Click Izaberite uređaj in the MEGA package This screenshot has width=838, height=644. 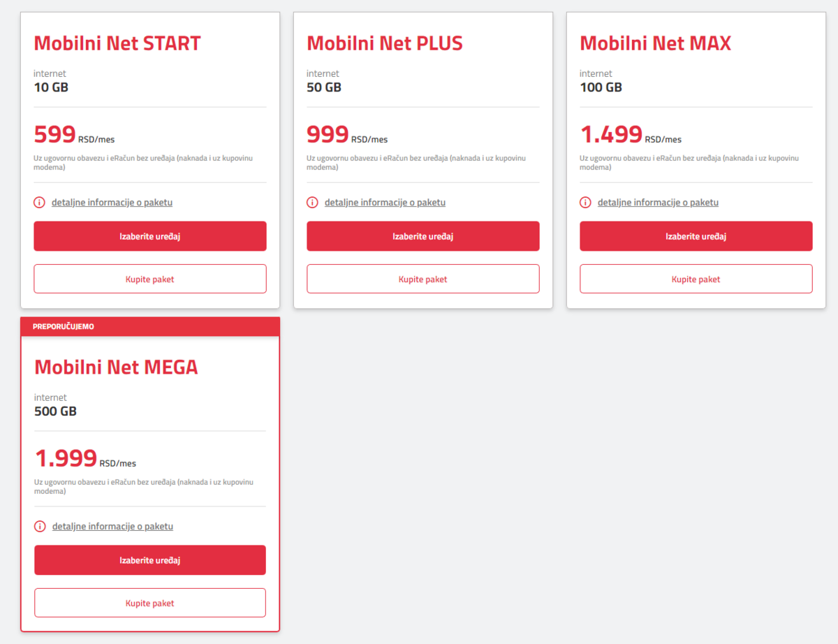(x=150, y=560)
